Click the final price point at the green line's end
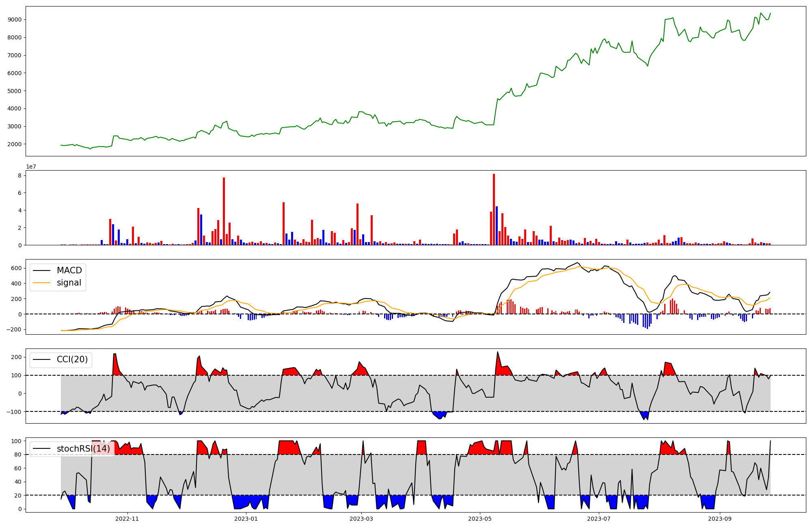This screenshot has width=812, height=528. point(770,13)
